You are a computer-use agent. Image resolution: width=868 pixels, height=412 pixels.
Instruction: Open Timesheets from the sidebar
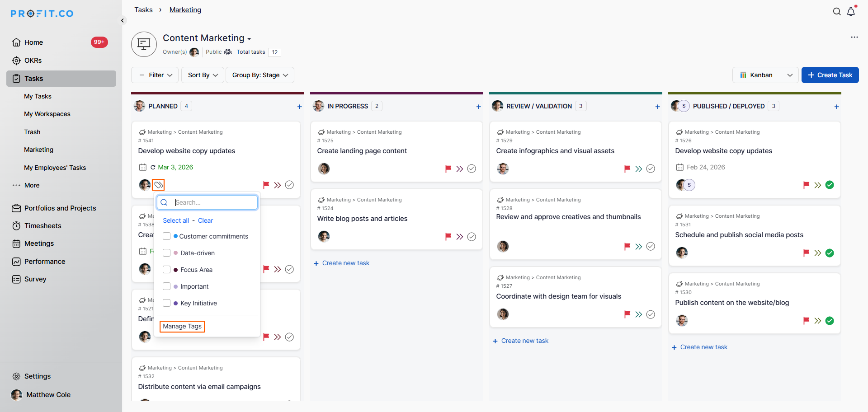click(x=42, y=226)
